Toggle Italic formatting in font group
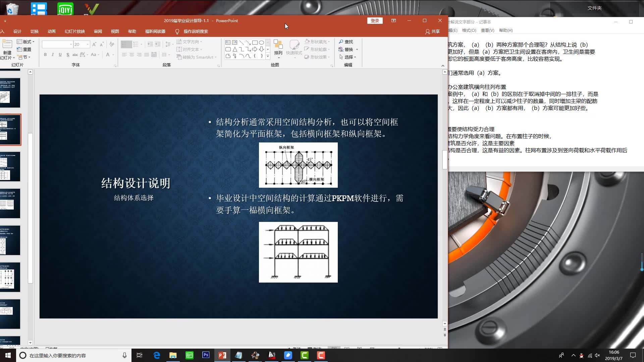 (x=53, y=55)
